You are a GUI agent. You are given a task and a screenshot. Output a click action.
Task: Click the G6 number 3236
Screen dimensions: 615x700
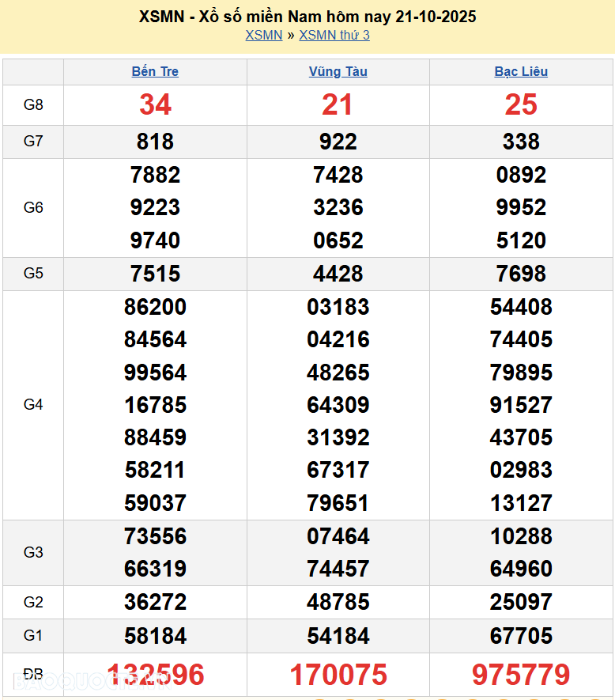coord(338,207)
